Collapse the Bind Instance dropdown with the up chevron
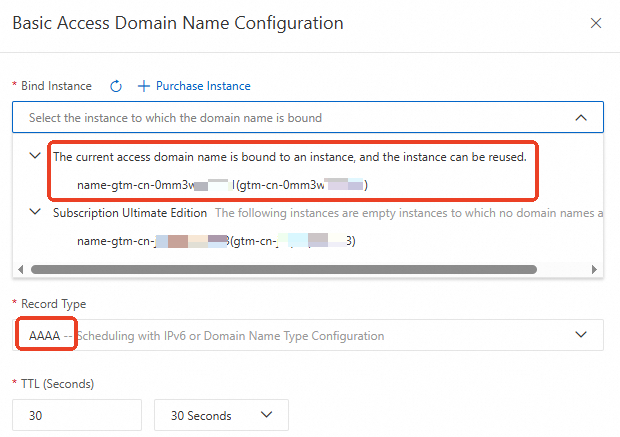The image size is (620, 437). 581,117
